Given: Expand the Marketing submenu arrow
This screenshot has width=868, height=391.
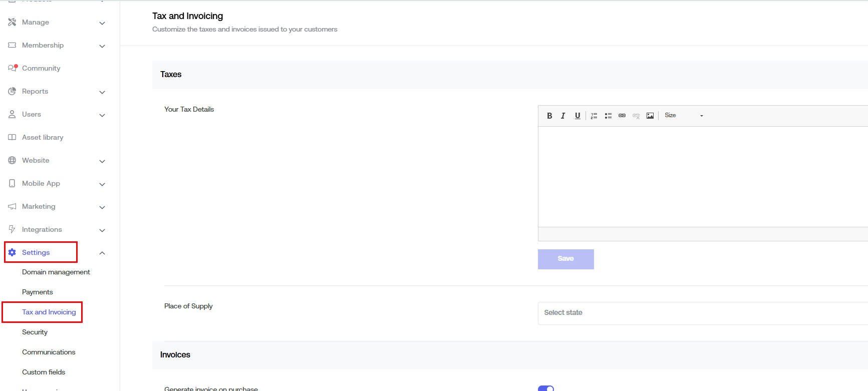Looking at the screenshot, I should click(x=102, y=207).
